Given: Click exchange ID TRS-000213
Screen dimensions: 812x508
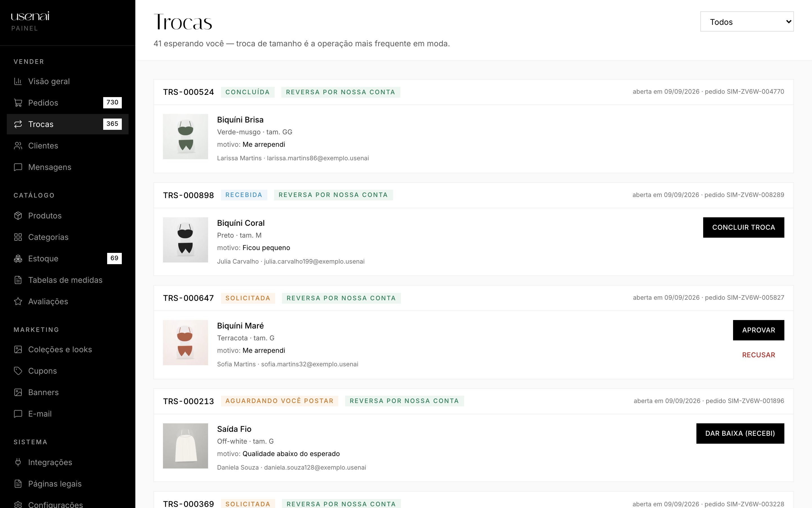Looking at the screenshot, I should pyautogui.click(x=188, y=401).
